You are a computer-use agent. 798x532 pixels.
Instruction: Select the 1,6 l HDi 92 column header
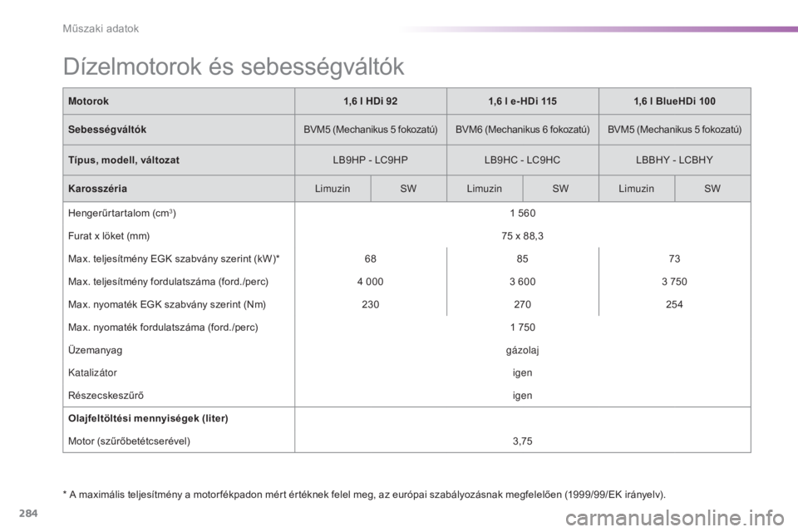pyautogui.click(x=371, y=101)
